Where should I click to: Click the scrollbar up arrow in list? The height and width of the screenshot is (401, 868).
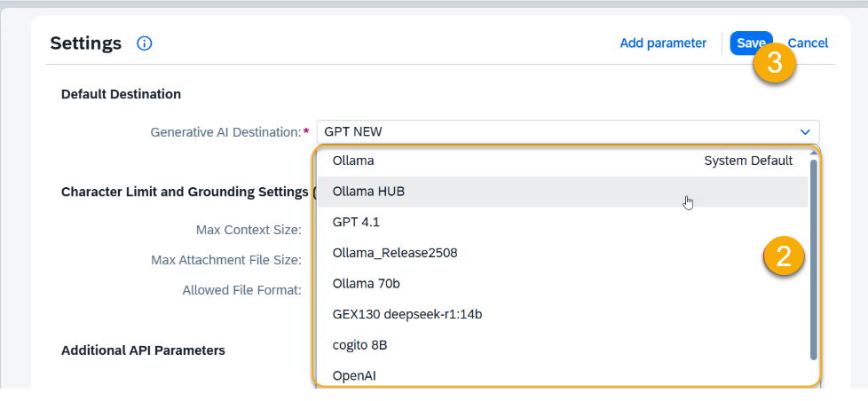pyautogui.click(x=813, y=154)
